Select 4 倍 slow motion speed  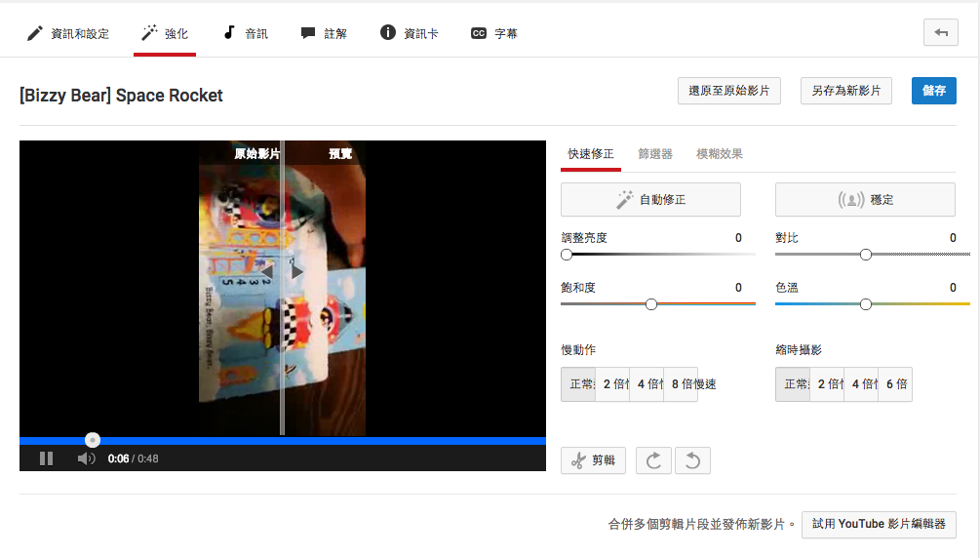click(x=647, y=384)
